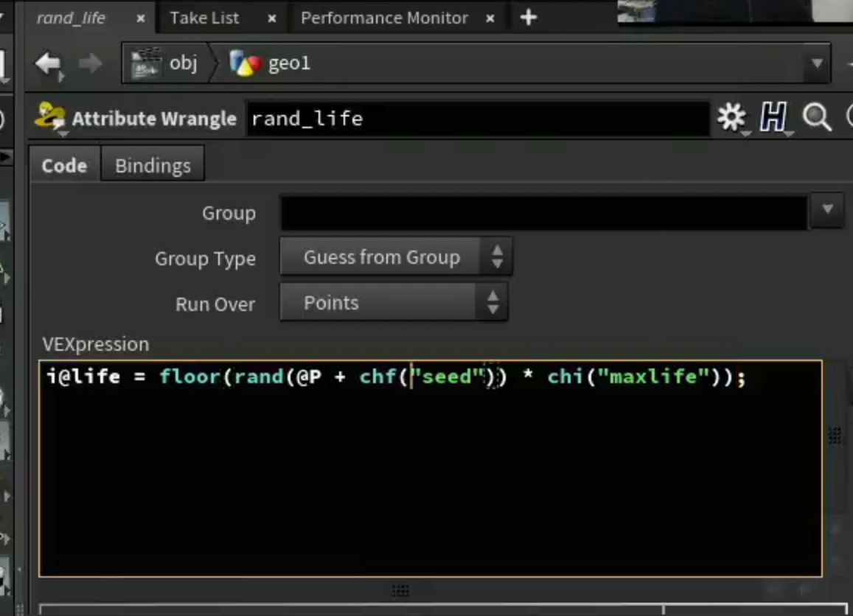Select the Take List tab
Viewport: 853px width, 616px height.
[204, 18]
